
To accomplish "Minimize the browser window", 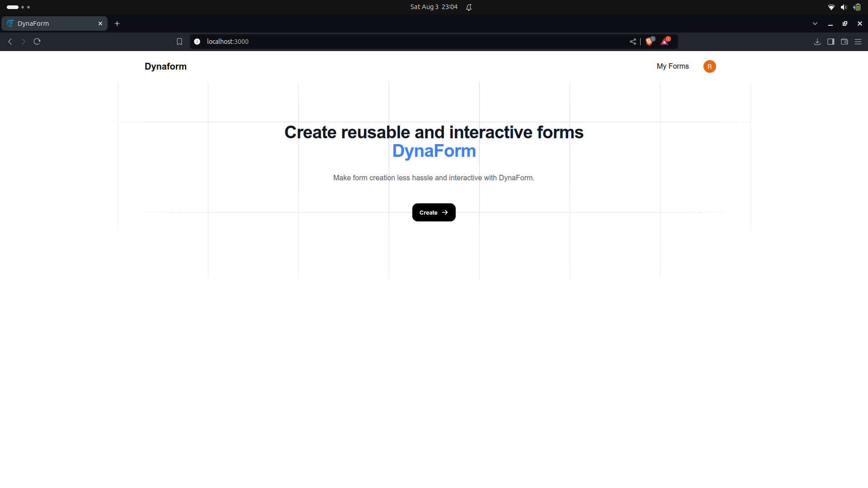I will click(830, 23).
